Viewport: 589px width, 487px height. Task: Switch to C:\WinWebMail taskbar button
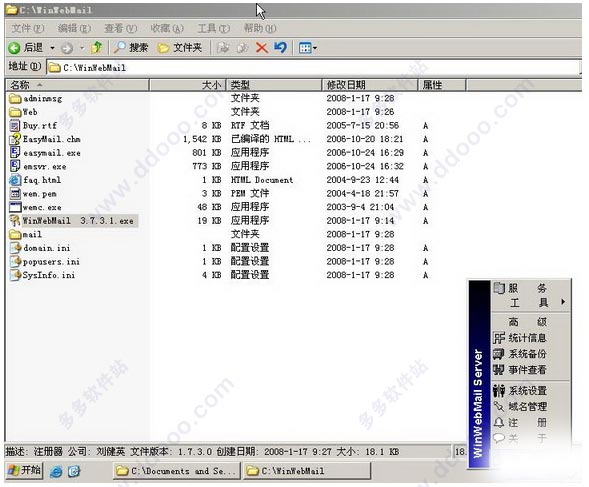point(307,471)
